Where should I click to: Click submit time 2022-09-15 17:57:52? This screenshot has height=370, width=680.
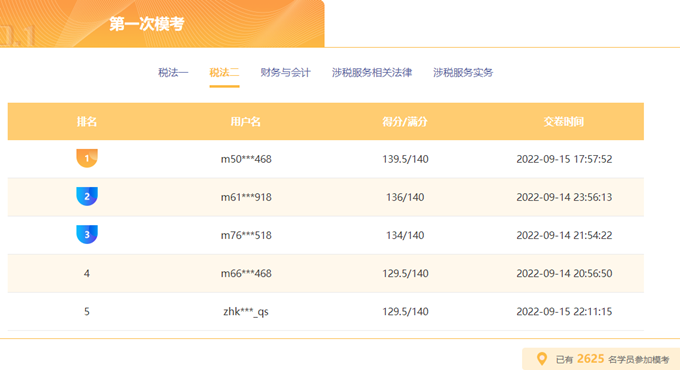pyautogui.click(x=564, y=159)
